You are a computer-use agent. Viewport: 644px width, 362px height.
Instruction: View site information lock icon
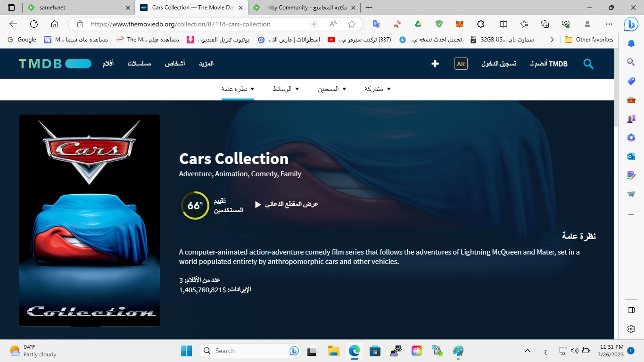pos(80,24)
